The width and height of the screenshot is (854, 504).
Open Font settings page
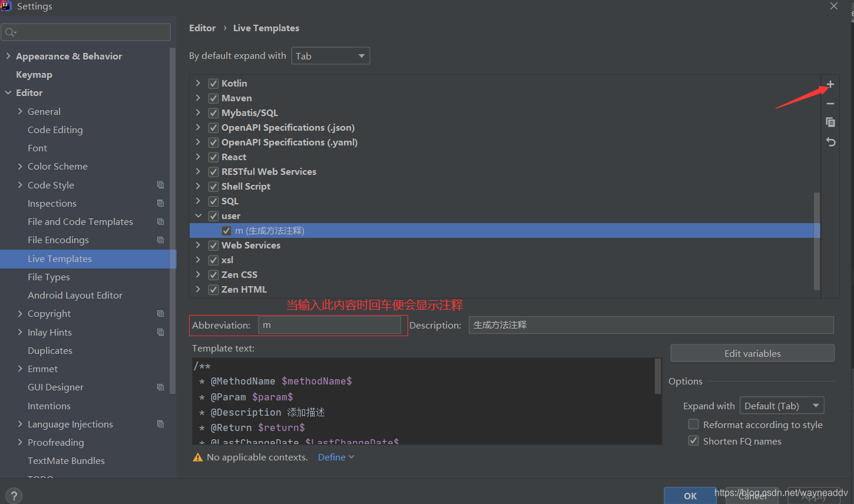pos(37,148)
